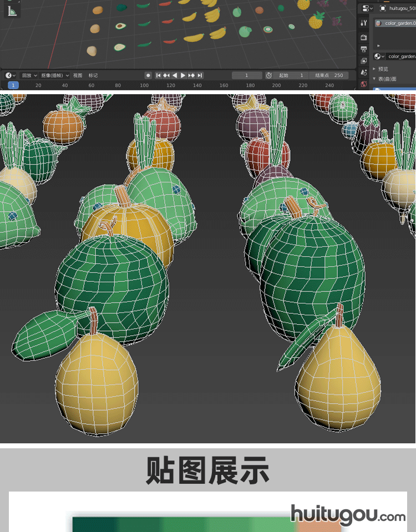The height and width of the screenshot is (532, 416).
Task: Open the 标记 marker menu
Action: [93, 75]
